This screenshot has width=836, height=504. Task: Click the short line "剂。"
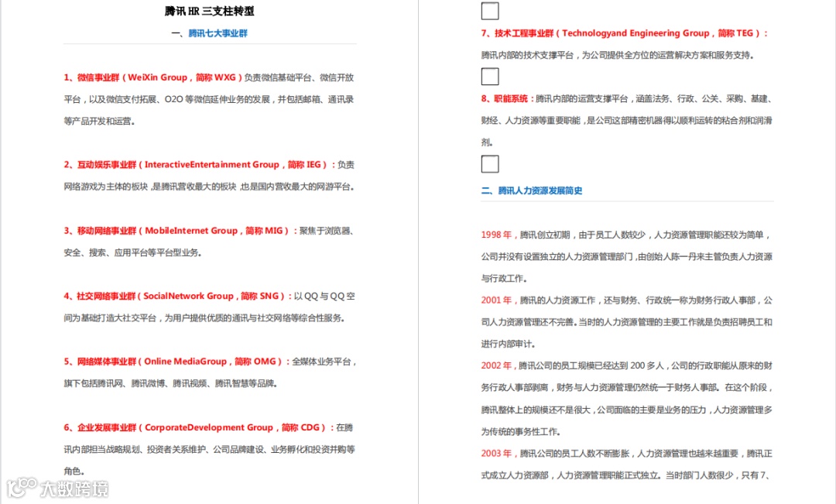click(x=487, y=142)
